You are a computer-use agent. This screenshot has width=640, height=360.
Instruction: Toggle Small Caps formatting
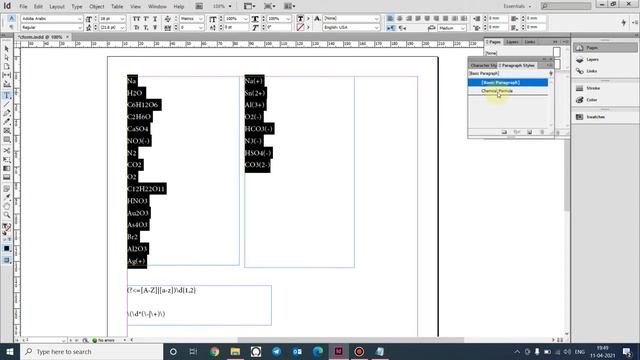click(x=136, y=27)
